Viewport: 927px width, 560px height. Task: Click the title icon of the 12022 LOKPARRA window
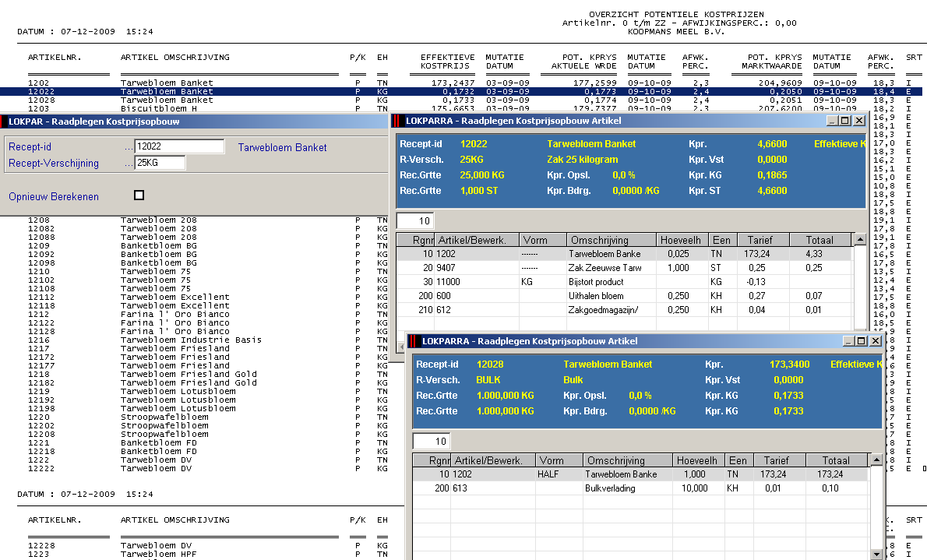click(x=397, y=121)
